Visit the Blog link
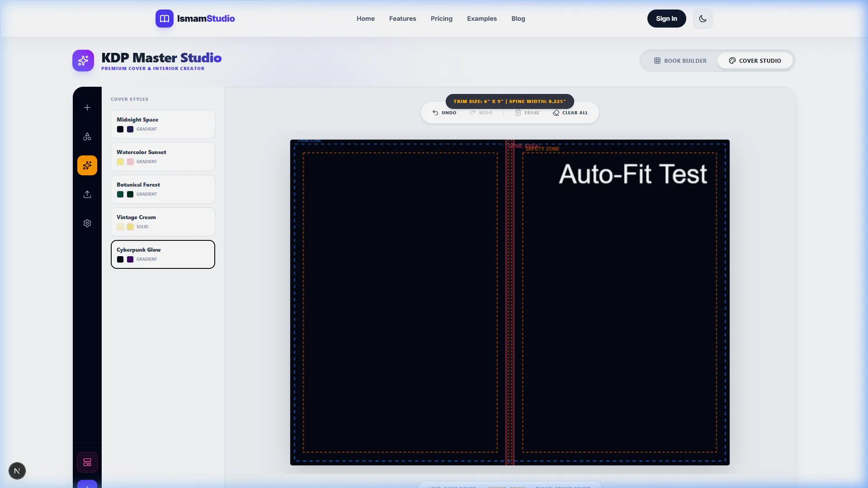 pos(518,19)
